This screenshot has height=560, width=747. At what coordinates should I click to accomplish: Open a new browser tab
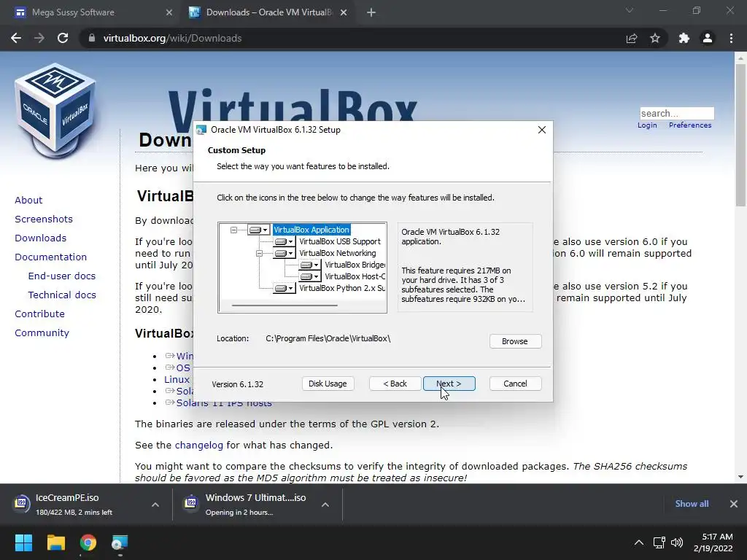click(x=371, y=12)
